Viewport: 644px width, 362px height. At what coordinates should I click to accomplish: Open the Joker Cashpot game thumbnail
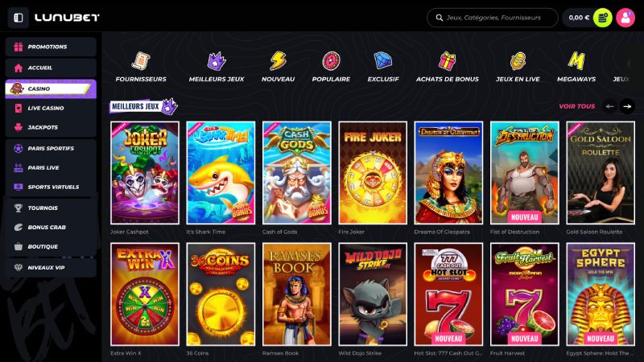[x=145, y=172]
